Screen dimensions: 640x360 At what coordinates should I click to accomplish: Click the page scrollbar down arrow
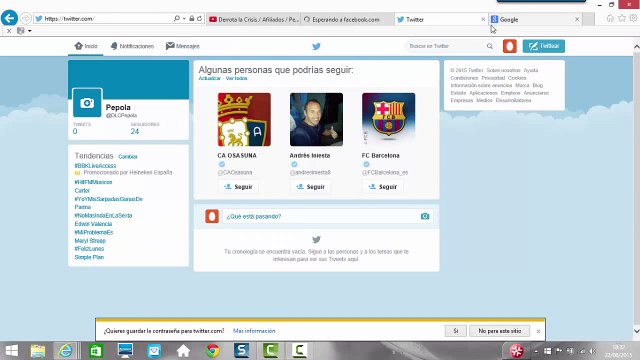636,331
